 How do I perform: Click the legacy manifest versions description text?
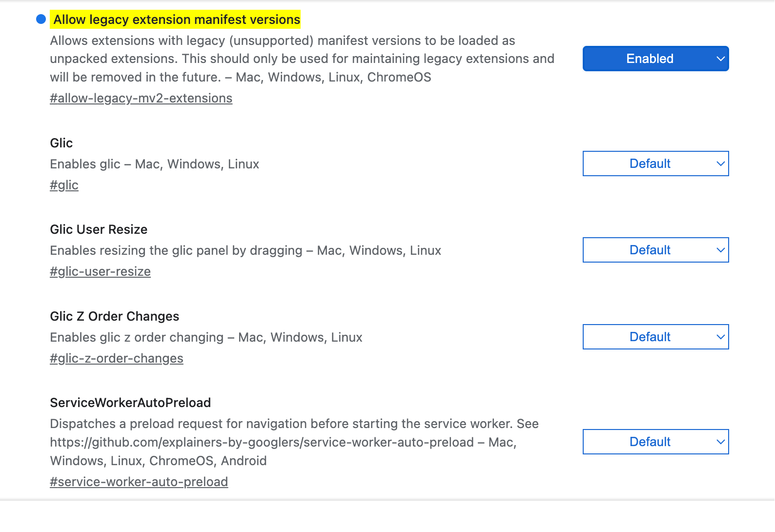(302, 59)
